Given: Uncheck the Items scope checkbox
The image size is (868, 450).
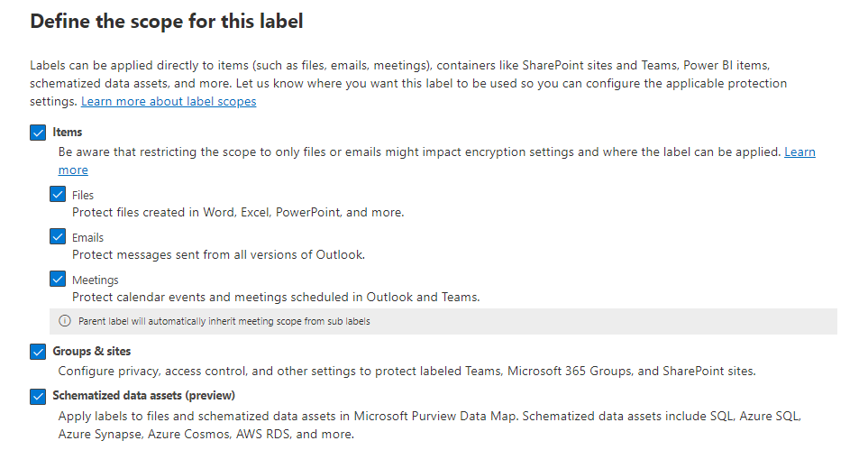Looking at the screenshot, I should (38, 133).
